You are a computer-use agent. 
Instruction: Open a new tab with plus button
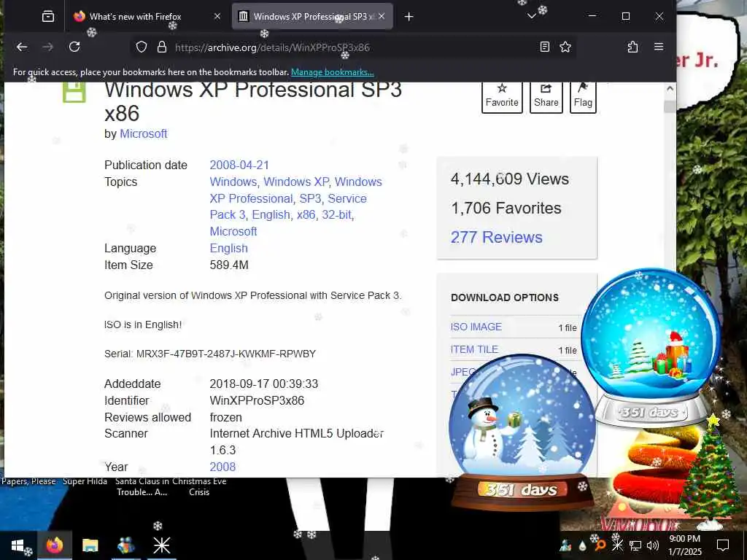tap(409, 17)
